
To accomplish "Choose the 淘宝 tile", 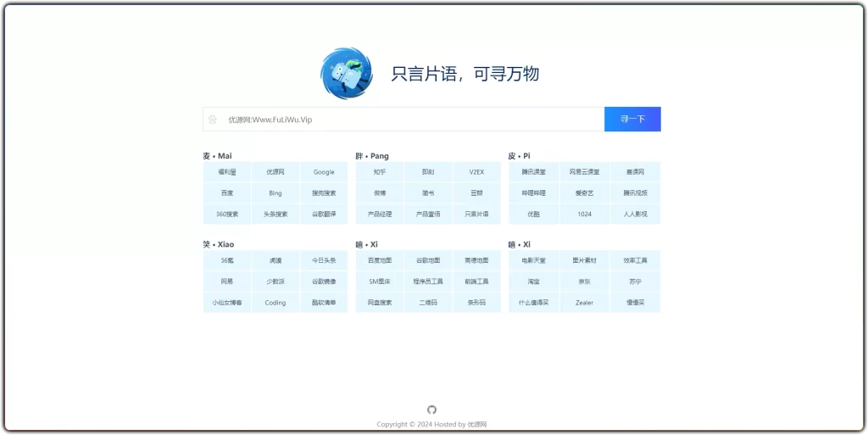I will (x=534, y=282).
